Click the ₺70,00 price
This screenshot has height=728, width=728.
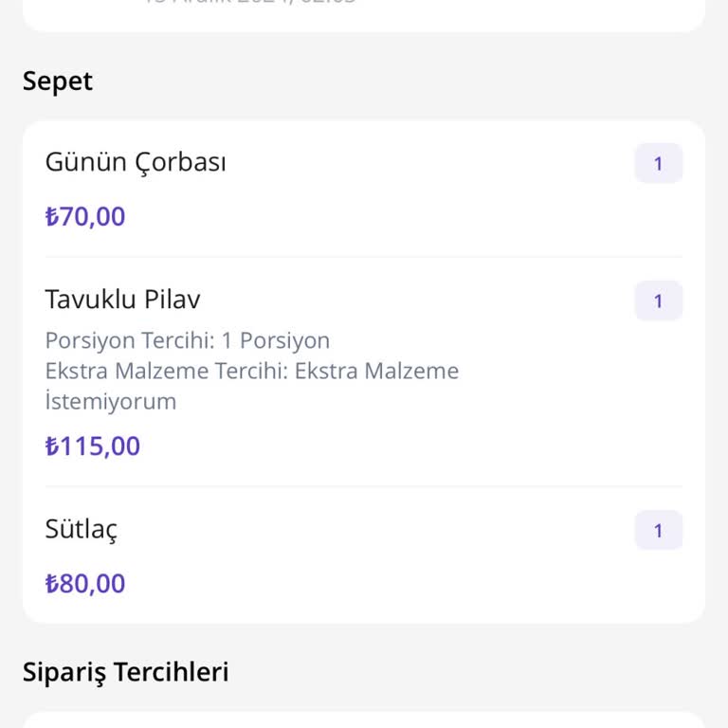(x=85, y=216)
